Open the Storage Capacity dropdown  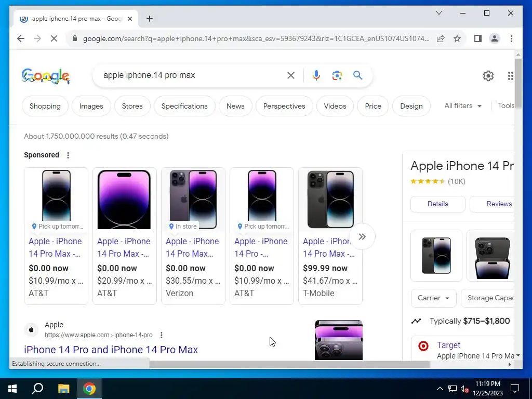(487, 298)
